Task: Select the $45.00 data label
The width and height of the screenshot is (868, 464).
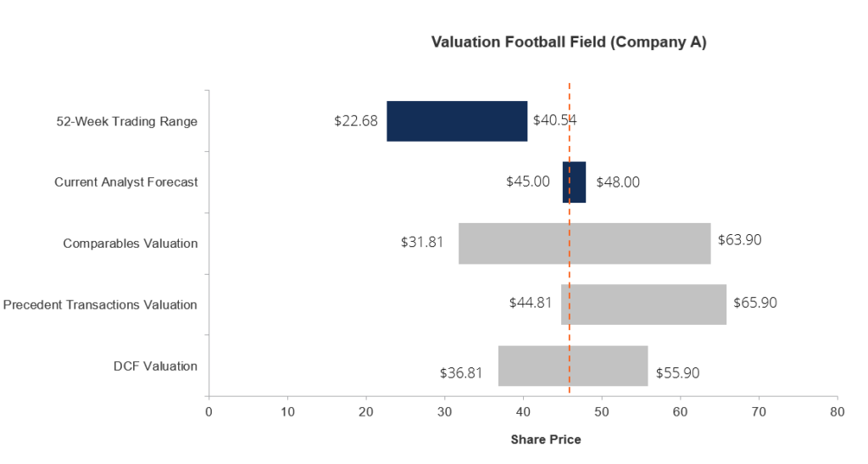Action: tap(527, 182)
